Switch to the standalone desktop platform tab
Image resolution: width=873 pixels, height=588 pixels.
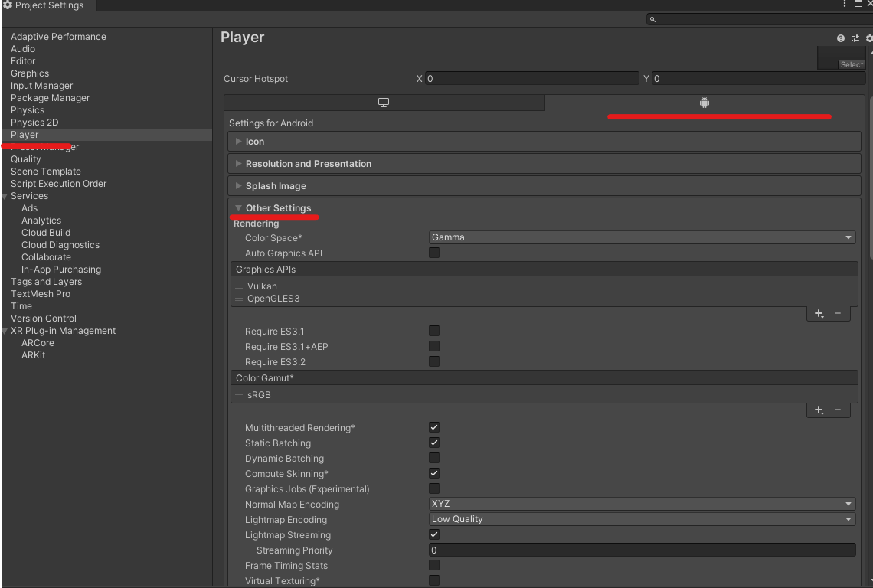click(x=384, y=103)
